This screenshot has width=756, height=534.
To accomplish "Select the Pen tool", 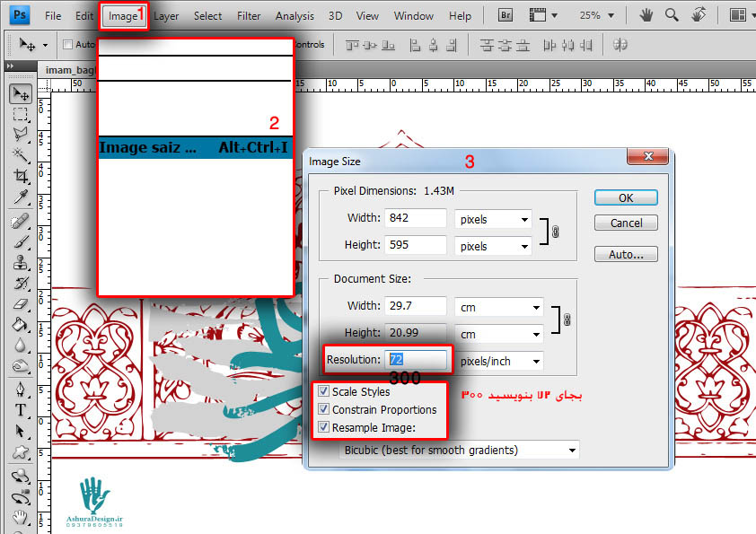I will coord(21,390).
